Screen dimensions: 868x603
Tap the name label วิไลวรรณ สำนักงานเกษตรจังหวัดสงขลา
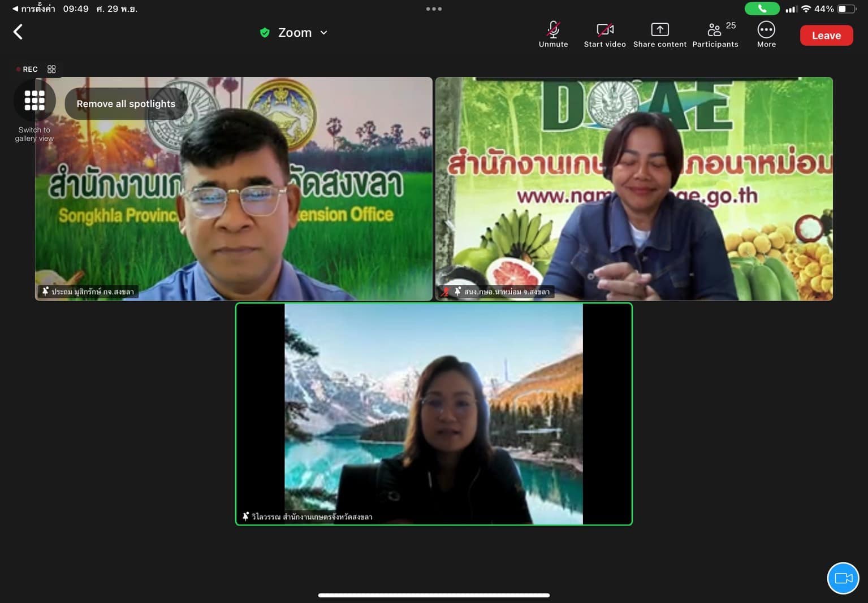point(312,517)
